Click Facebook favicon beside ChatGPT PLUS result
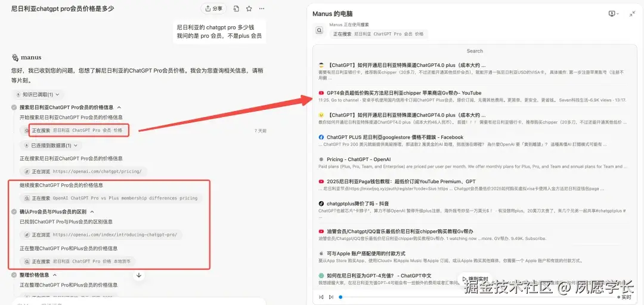The width and height of the screenshot is (644, 305). pyautogui.click(x=321, y=137)
